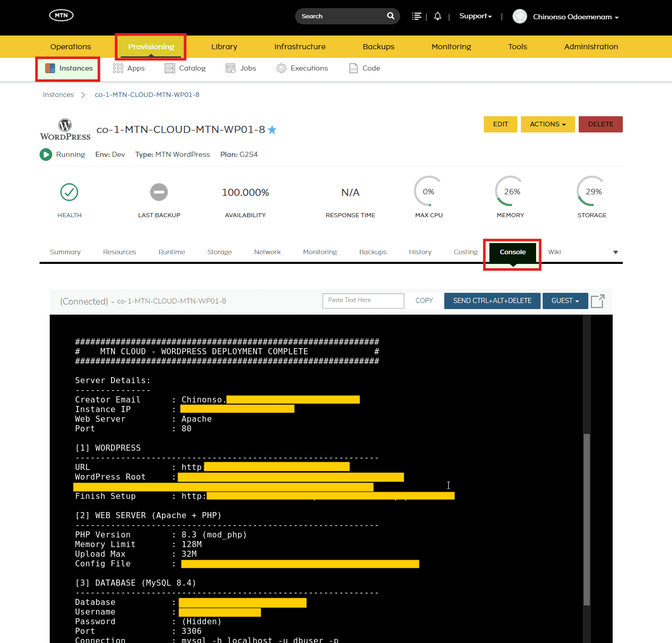The width and height of the screenshot is (672, 643).
Task: Click the user avatar picture
Action: tap(520, 16)
